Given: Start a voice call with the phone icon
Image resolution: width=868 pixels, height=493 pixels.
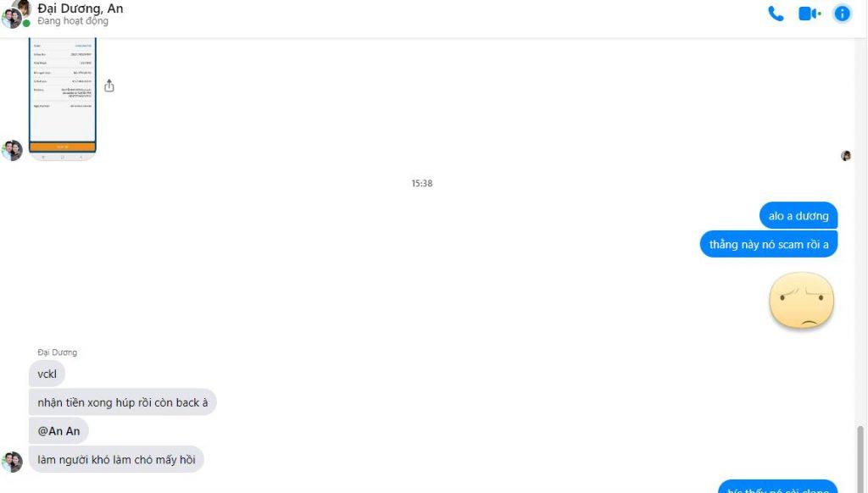Looking at the screenshot, I should (x=776, y=14).
